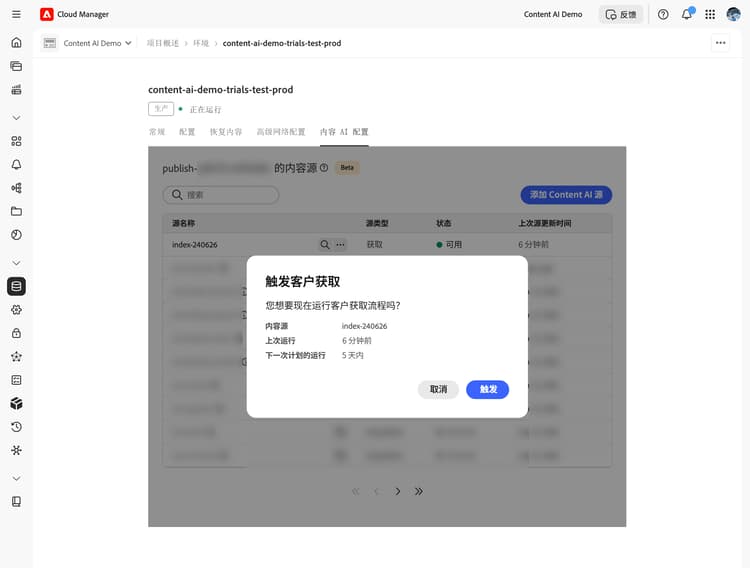Open the padlock sidebar icon
750x568 pixels.
16,334
